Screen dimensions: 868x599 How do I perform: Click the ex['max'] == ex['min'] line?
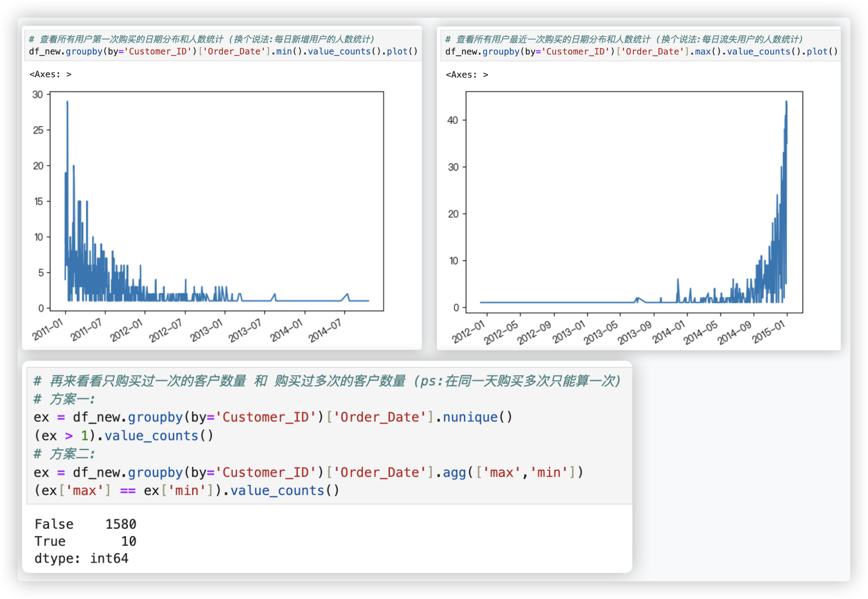[187, 490]
